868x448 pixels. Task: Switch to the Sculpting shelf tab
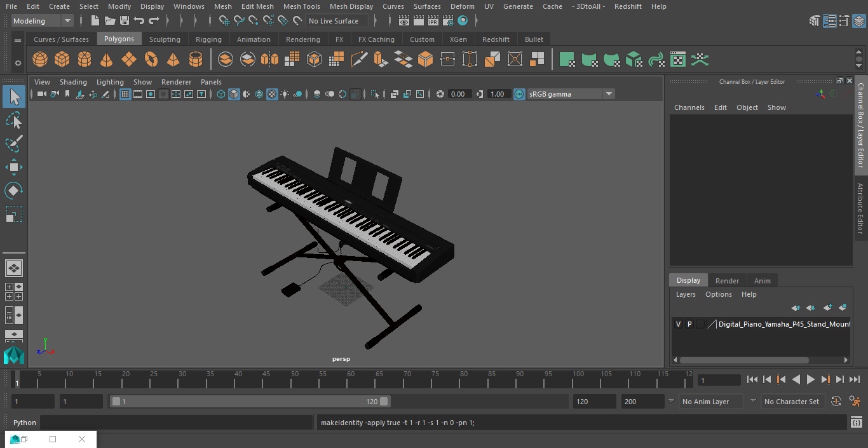(x=165, y=39)
